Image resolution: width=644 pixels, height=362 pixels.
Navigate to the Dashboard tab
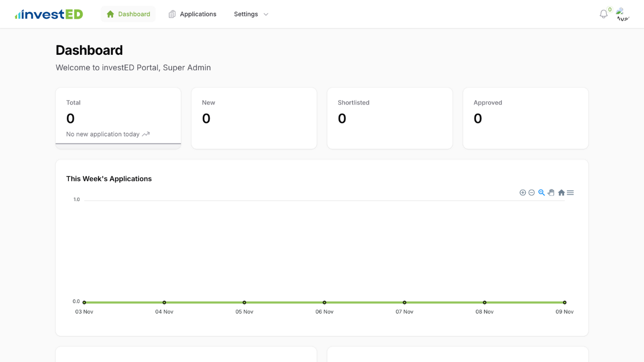click(128, 14)
